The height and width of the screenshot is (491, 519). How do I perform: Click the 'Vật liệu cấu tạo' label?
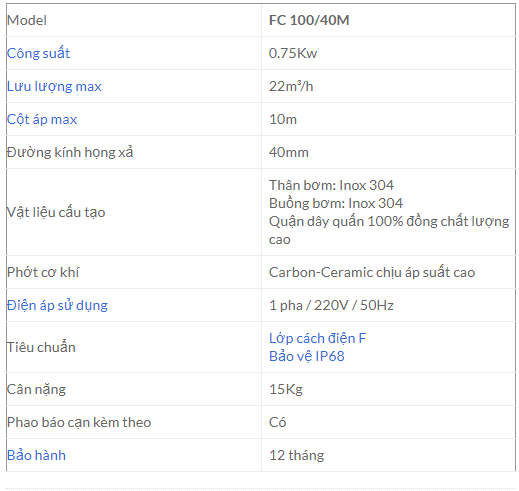(x=56, y=212)
